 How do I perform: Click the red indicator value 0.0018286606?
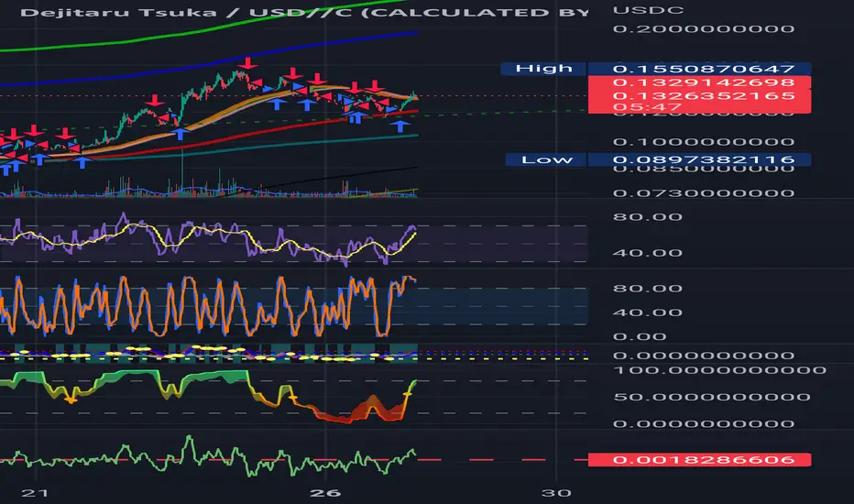700,460
